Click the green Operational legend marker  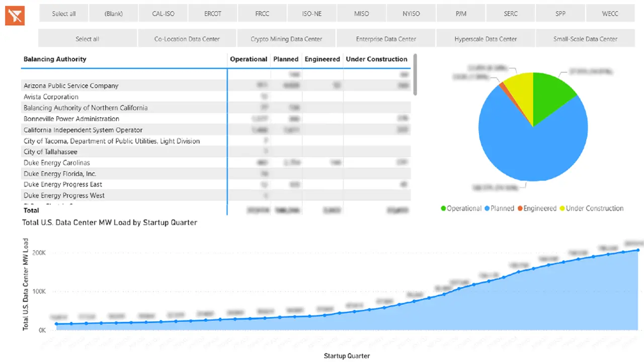pyautogui.click(x=443, y=209)
